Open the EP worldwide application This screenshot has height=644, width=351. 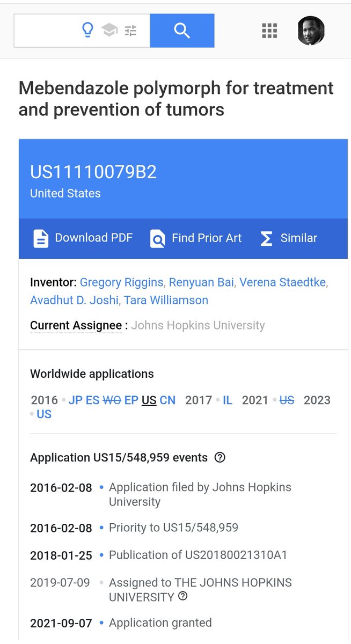pos(131,400)
